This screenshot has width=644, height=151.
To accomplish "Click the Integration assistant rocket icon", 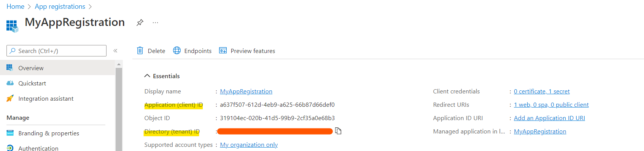I will (10, 98).
